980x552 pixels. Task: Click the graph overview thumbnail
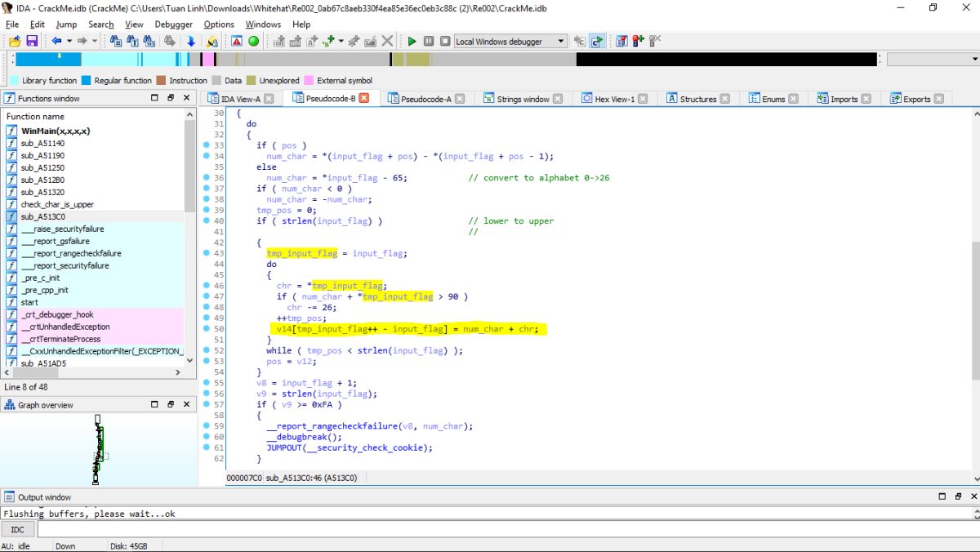(x=98, y=451)
